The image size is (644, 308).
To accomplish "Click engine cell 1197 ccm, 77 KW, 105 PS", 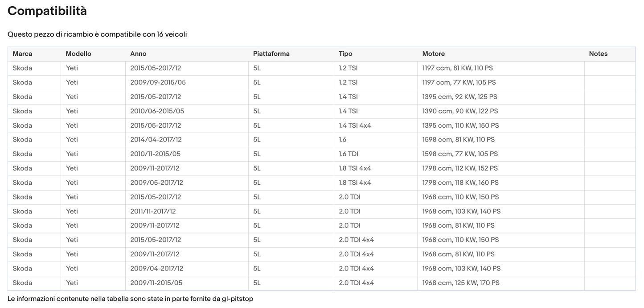I will coord(459,83).
